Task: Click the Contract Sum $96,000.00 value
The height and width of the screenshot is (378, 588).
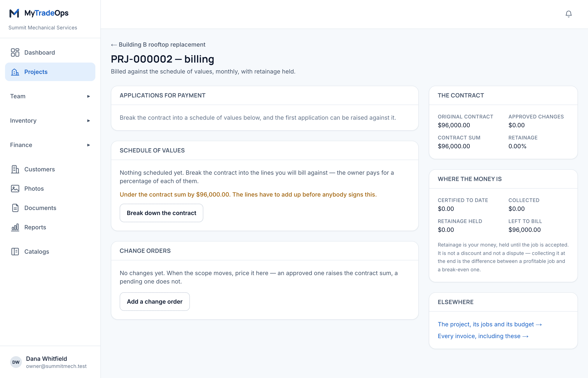Action: click(454, 146)
